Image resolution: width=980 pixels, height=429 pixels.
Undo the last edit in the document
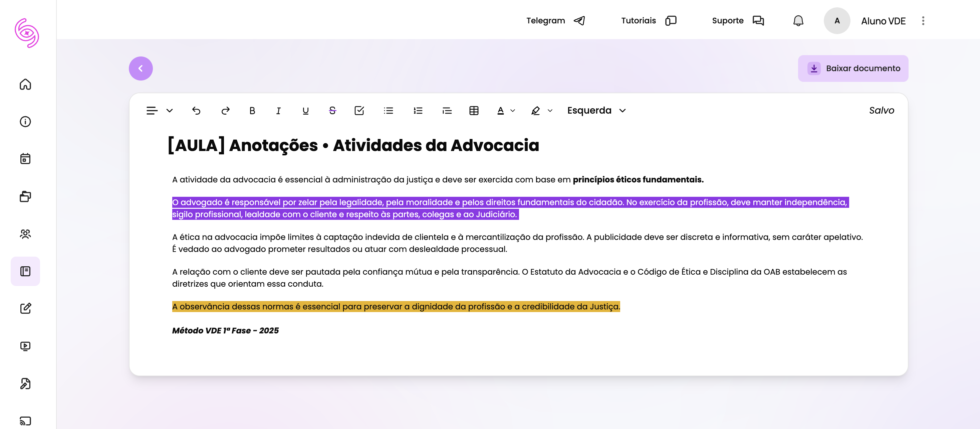(x=196, y=110)
